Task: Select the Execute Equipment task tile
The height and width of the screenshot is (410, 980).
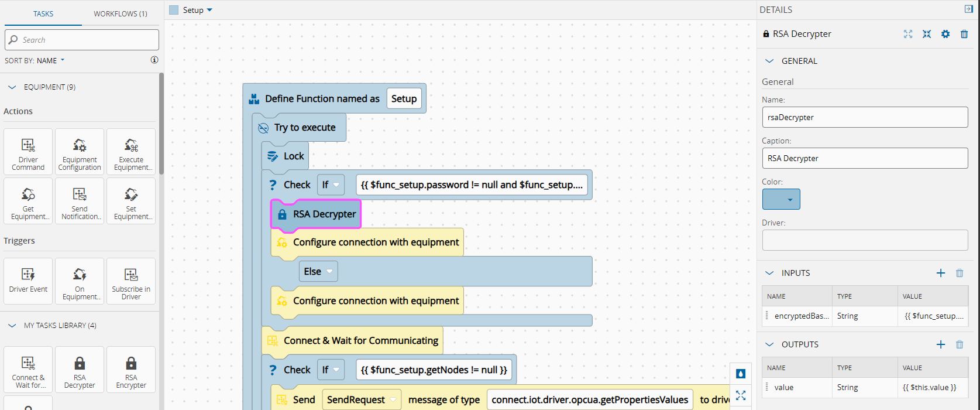Action: (x=131, y=152)
